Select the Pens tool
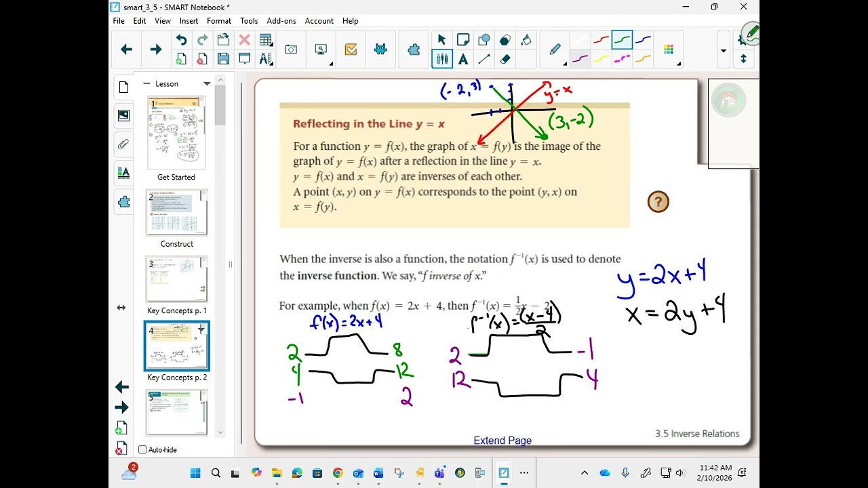The height and width of the screenshot is (488, 868). [x=442, y=59]
